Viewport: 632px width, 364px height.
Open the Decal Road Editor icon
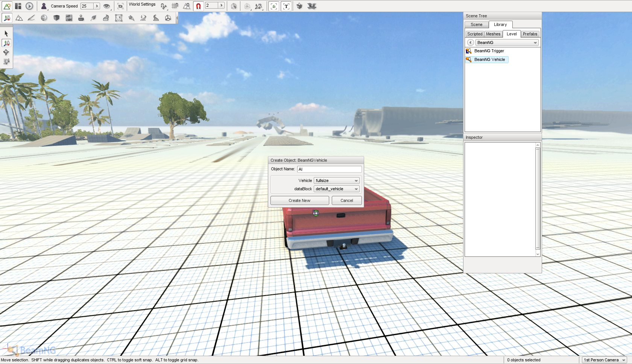tap(156, 18)
